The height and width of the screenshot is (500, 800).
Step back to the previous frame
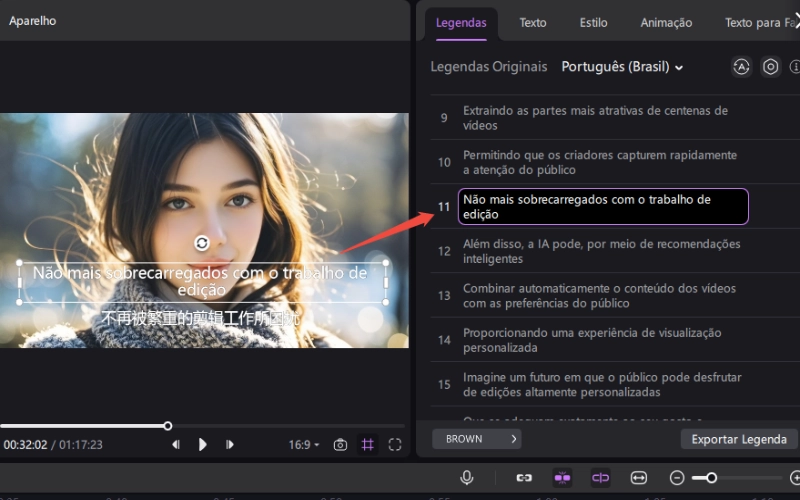click(x=176, y=444)
